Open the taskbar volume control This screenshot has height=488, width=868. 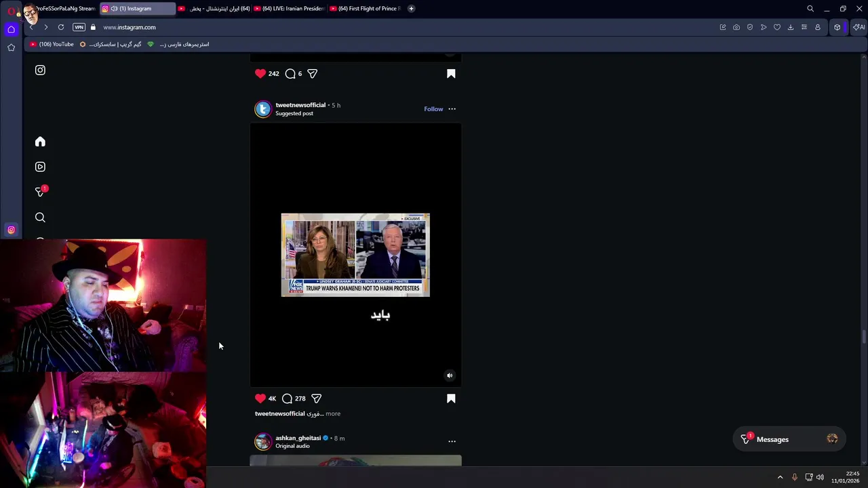[820, 477]
